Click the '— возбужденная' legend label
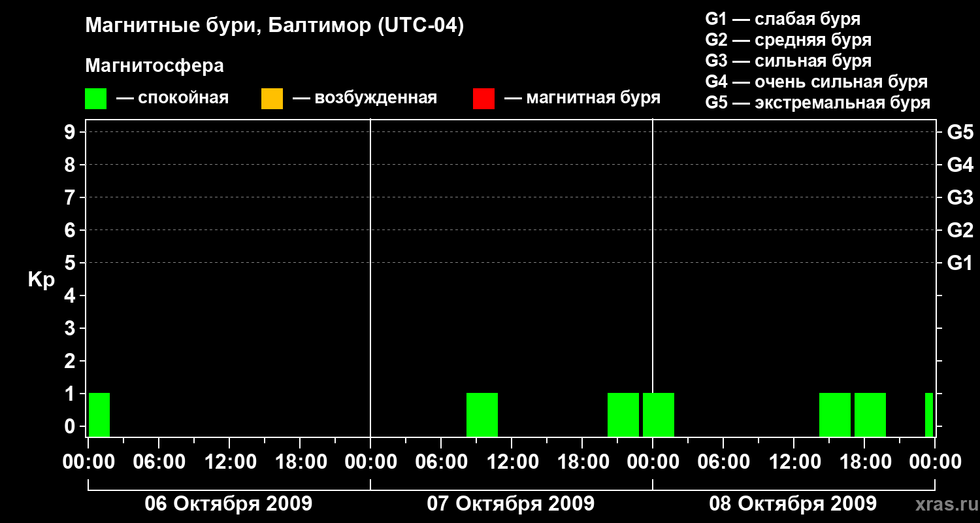This screenshot has height=523, width=980. 365,99
